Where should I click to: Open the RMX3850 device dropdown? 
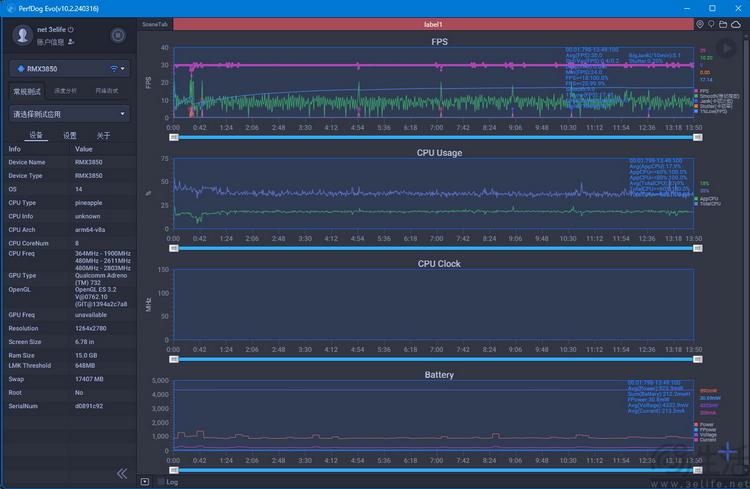(x=69, y=68)
